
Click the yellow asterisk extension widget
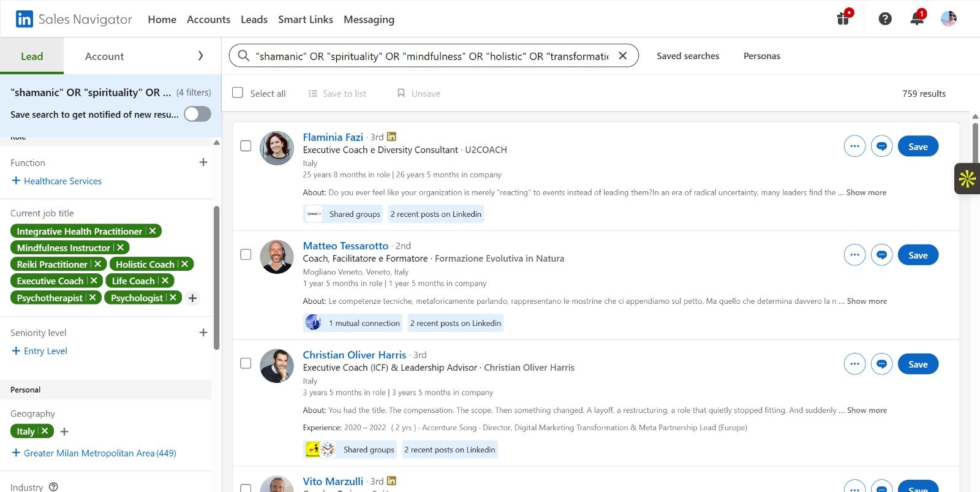[x=967, y=179]
